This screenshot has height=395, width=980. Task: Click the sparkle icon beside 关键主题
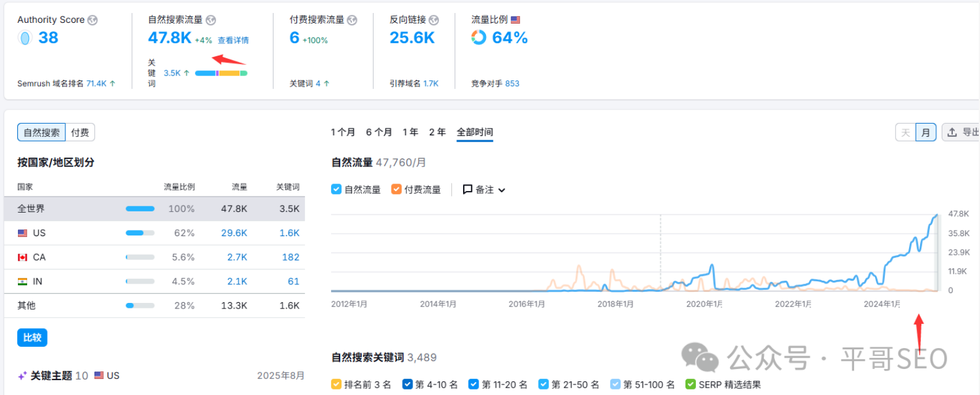[22, 376]
